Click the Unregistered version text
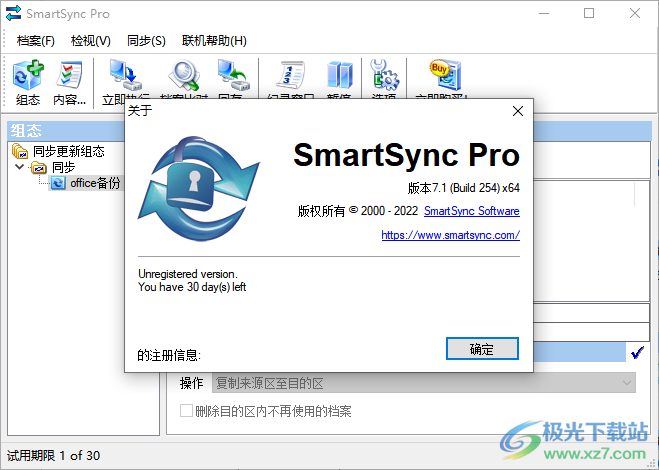This screenshot has width=659, height=470. (188, 274)
